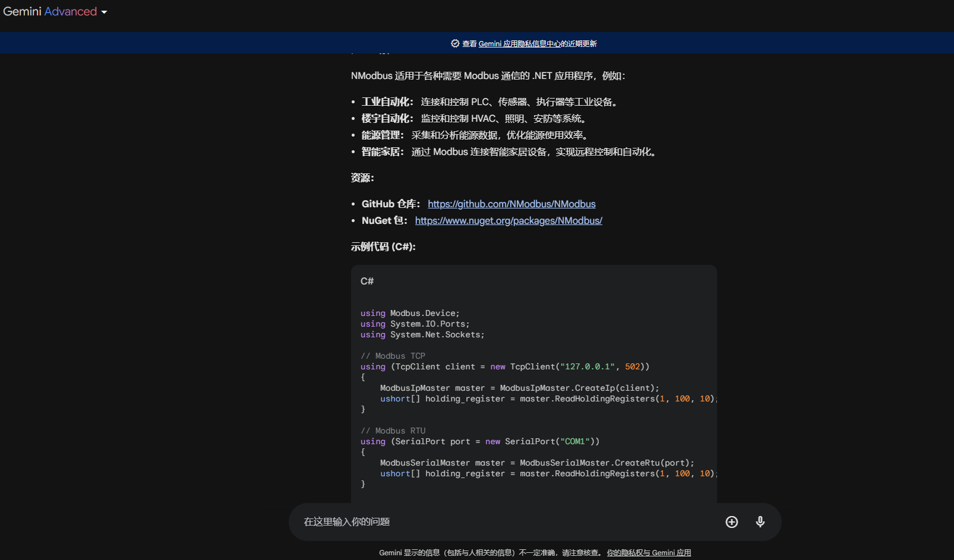Click the "COM1" string in code

(575, 441)
